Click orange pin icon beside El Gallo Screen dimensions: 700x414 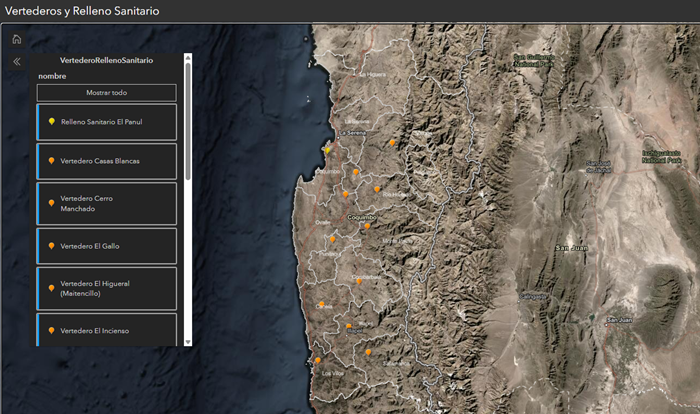(x=51, y=246)
